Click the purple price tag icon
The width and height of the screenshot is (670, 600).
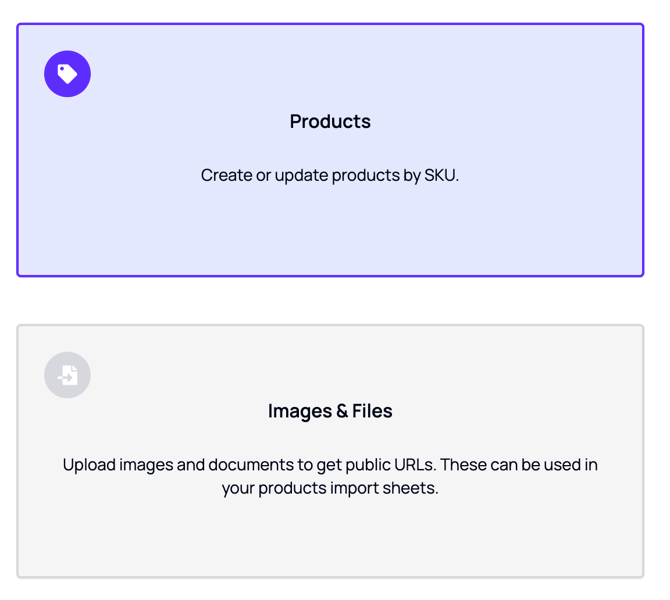pos(68,74)
